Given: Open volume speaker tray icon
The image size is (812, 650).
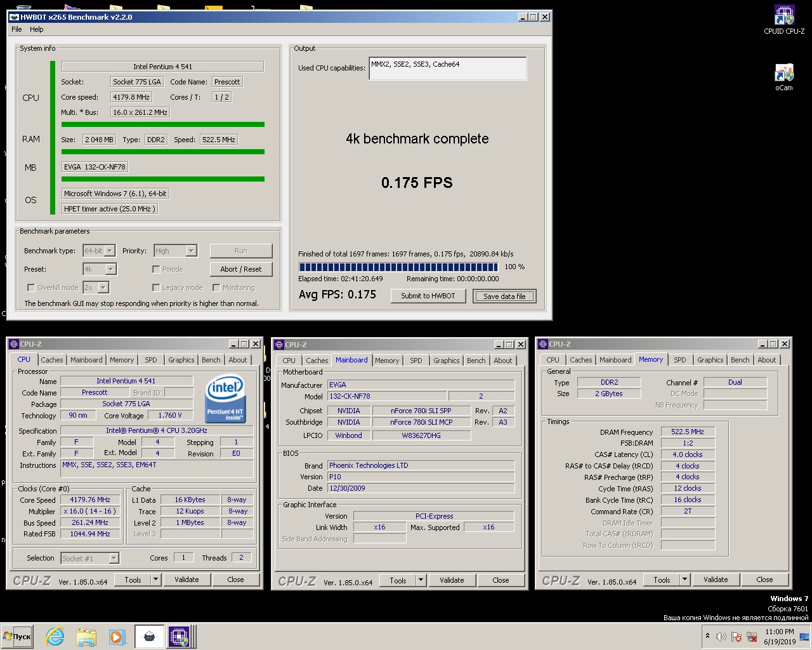Looking at the screenshot, I should (x=721, y=637).
